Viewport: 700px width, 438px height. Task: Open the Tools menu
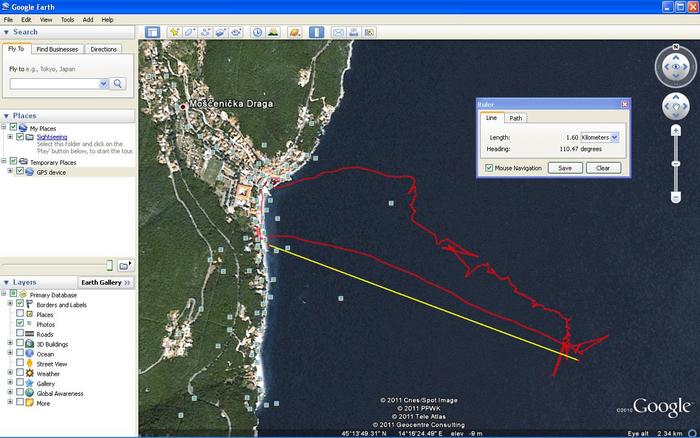(x=67, y=19)
